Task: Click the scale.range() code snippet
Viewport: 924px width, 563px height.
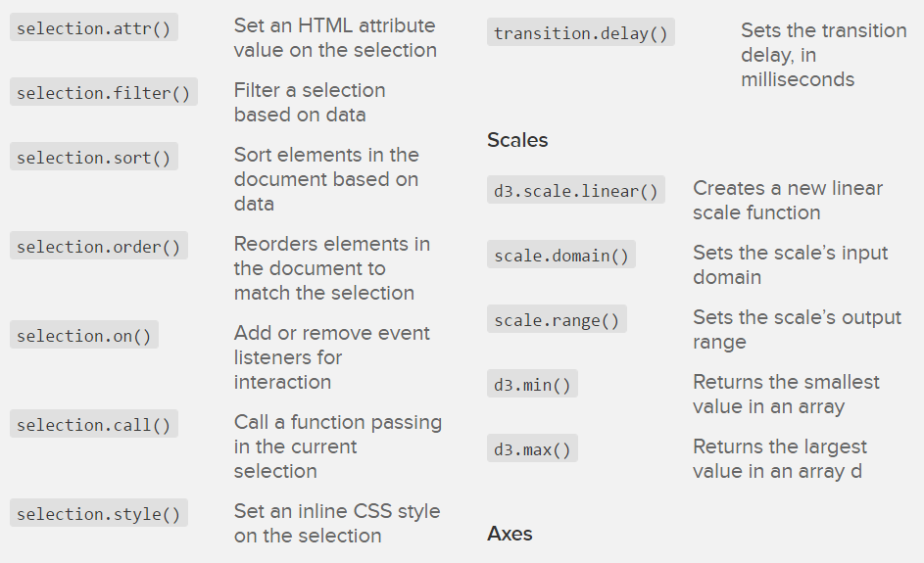Action: (x=557, y=320)
